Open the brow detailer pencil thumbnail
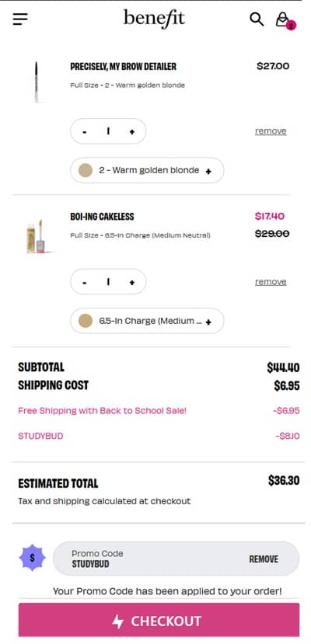The image size is (311, 644). pos(36,82)
